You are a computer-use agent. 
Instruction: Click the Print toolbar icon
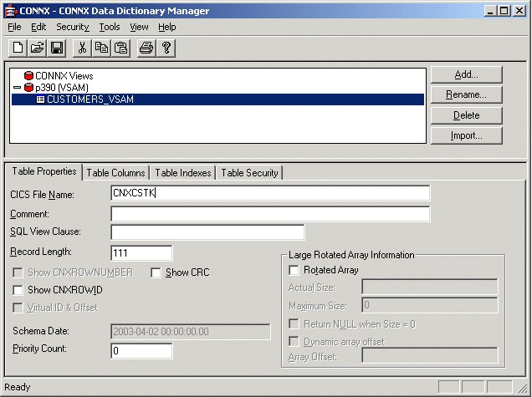(x=146, y=48)
